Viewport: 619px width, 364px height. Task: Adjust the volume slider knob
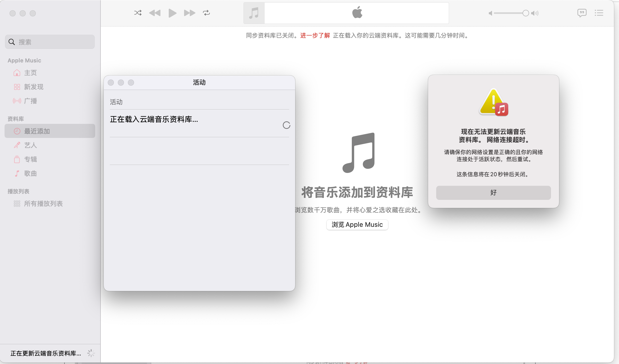pyautogui.click(x=526, y=13)
